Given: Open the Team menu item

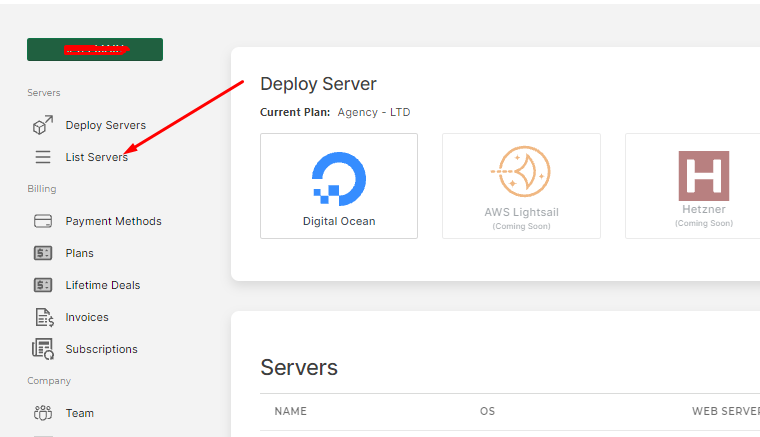Looking at the screenshot, I should (79, 413).
